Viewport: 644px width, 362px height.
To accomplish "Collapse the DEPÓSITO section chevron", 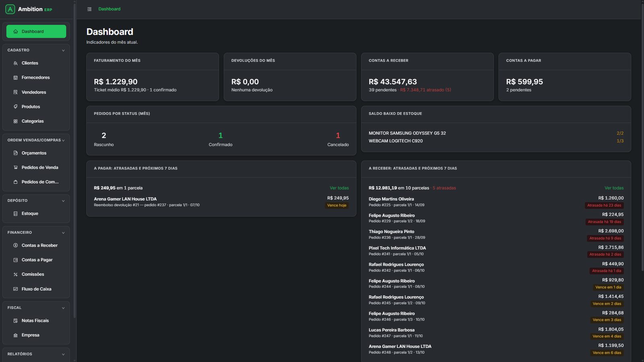I will tap(63, 201).
